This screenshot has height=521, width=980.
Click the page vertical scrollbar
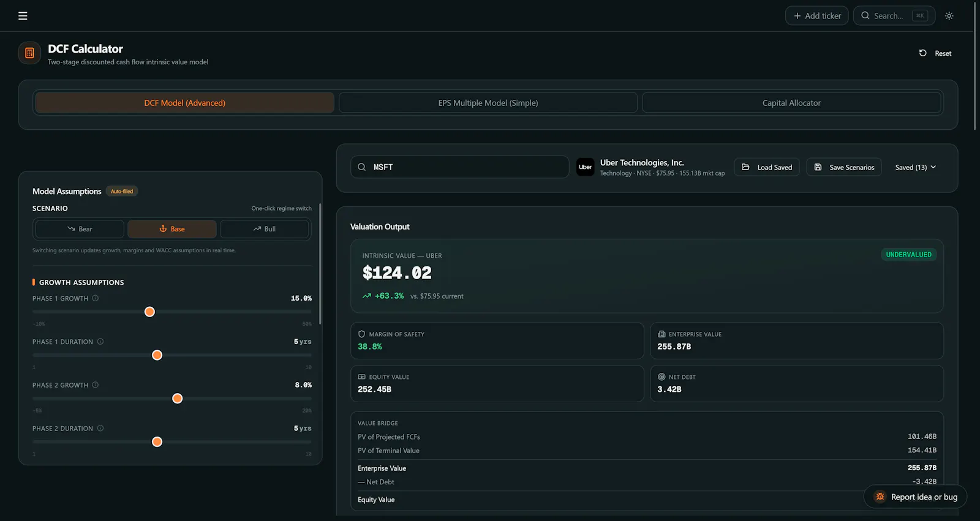click(x=975, y=65)
